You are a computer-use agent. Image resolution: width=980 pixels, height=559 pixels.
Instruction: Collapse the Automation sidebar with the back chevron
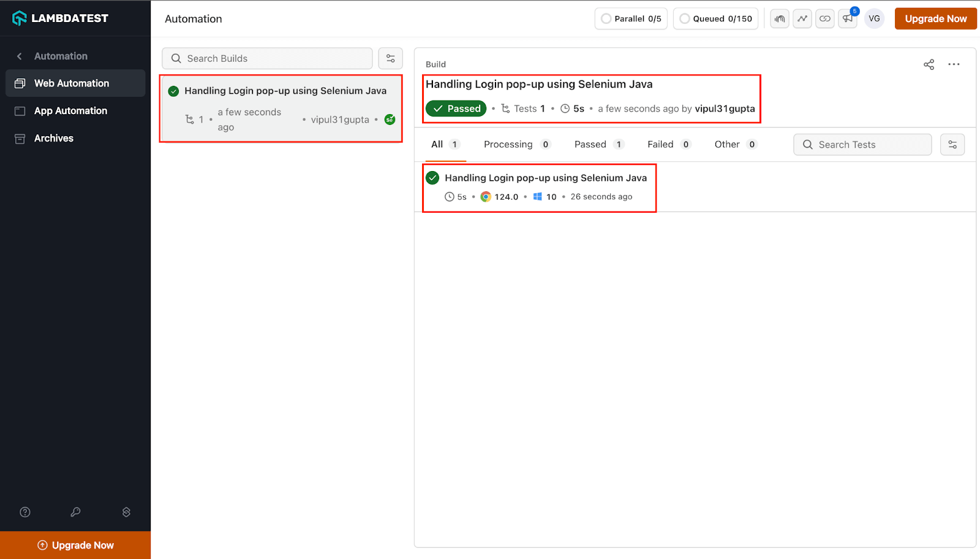pyautogui.click(x=19, y=56)
